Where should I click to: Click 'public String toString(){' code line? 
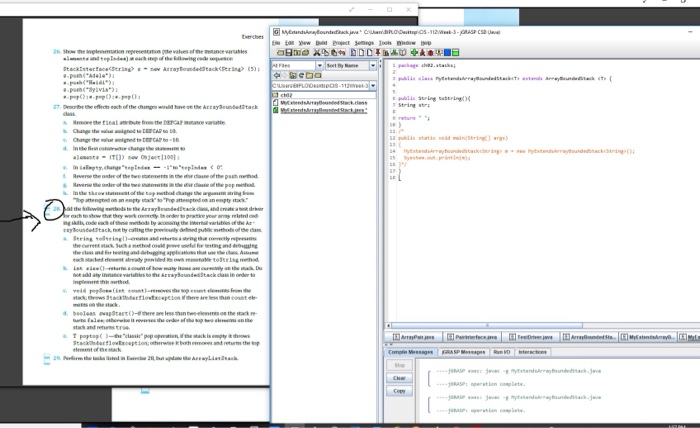click(434, 98)
